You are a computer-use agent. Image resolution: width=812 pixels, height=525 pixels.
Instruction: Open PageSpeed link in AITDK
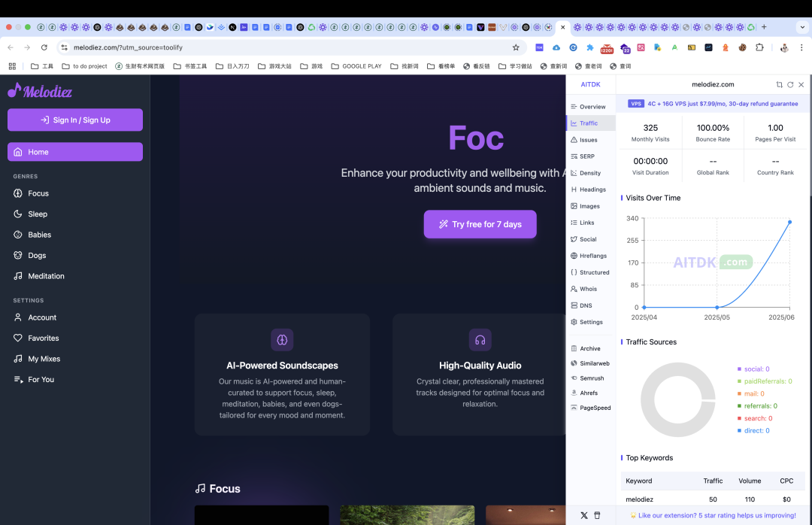(590, 408)
